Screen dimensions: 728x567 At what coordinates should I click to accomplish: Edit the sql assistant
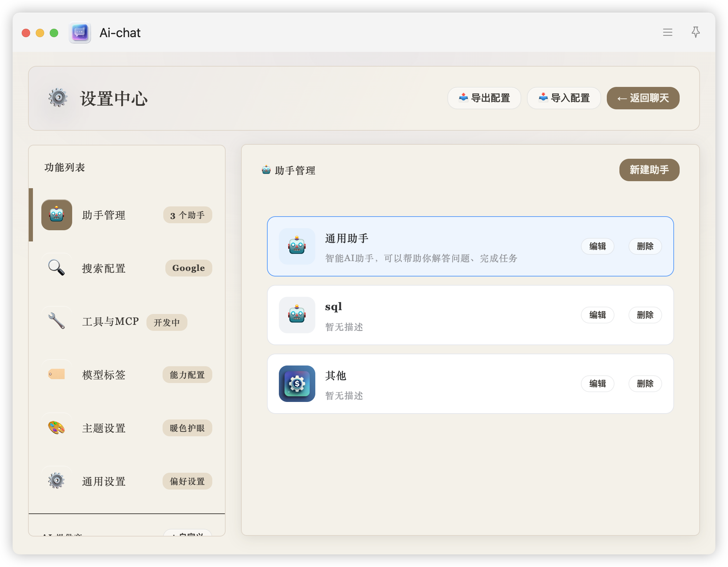point(597,315)
